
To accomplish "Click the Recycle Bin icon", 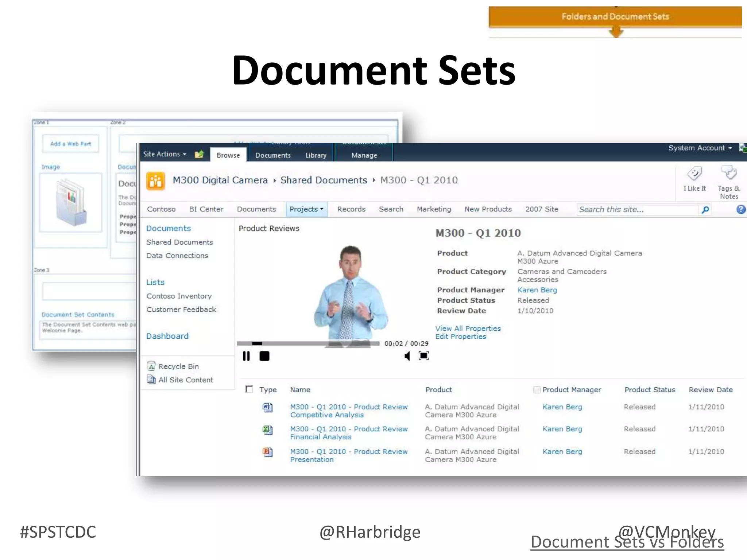I will click(x=151, y=366).
